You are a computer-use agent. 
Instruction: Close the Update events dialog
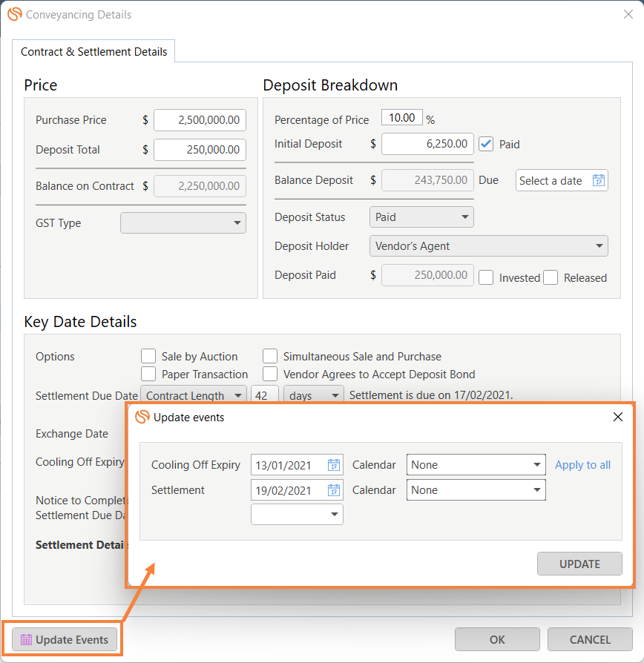[x=618, y=417]
